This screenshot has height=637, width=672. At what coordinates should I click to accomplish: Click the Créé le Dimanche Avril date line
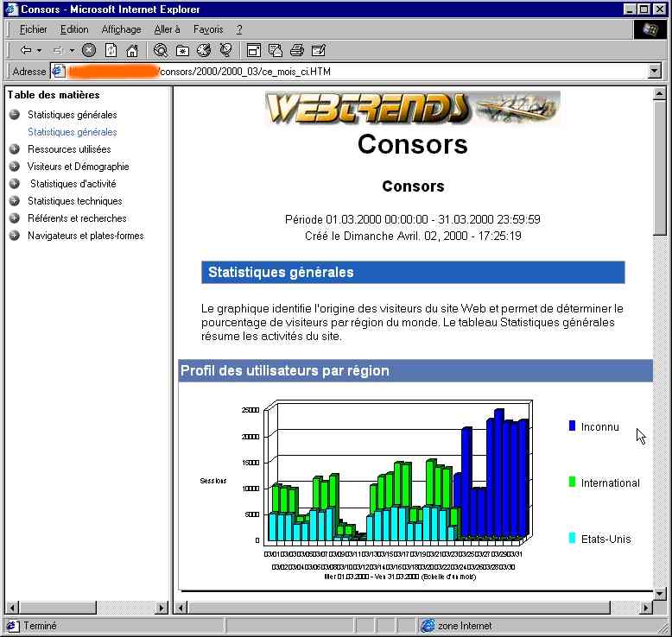(x=413, y=236)
